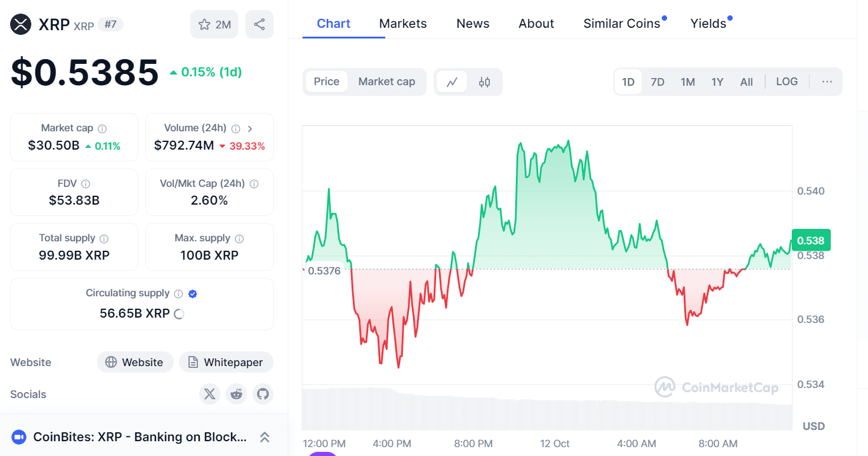Switch to candlestick chart view icon
The width and height of the screenshot is (868, 456).
tap(485, 82)
